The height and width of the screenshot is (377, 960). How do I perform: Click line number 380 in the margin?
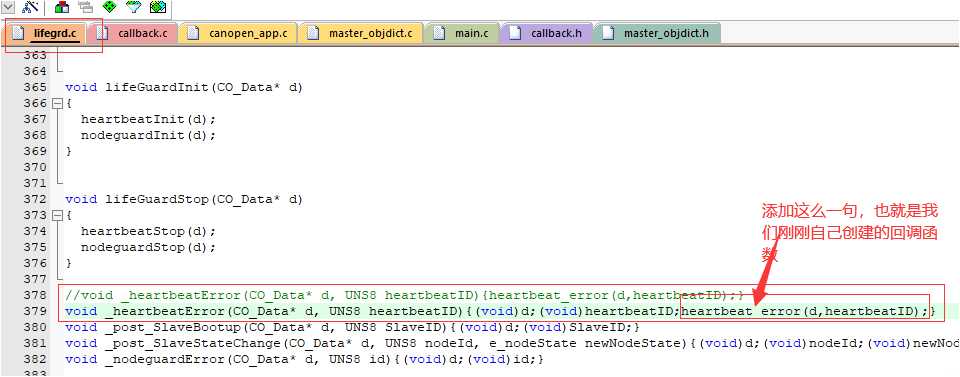(x=35, y=327)
